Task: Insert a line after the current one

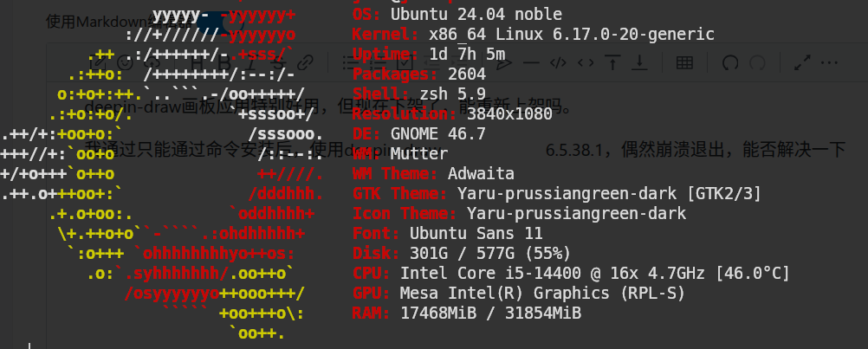Action: (x=639, y=63)
